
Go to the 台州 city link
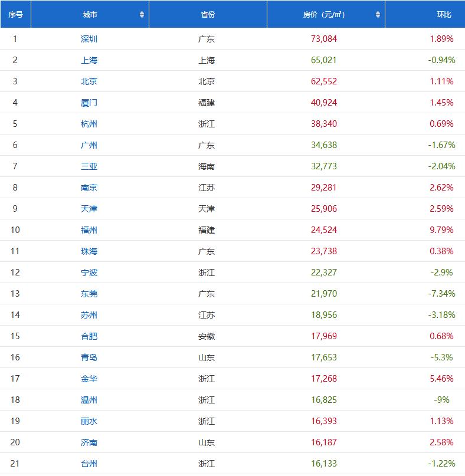coord(89,464)
